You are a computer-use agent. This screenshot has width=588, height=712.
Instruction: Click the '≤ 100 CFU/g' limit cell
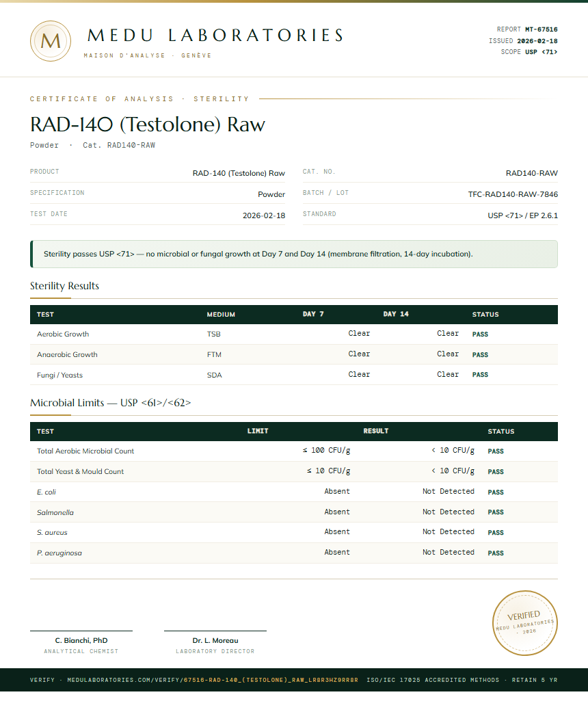tap(326, 450)
